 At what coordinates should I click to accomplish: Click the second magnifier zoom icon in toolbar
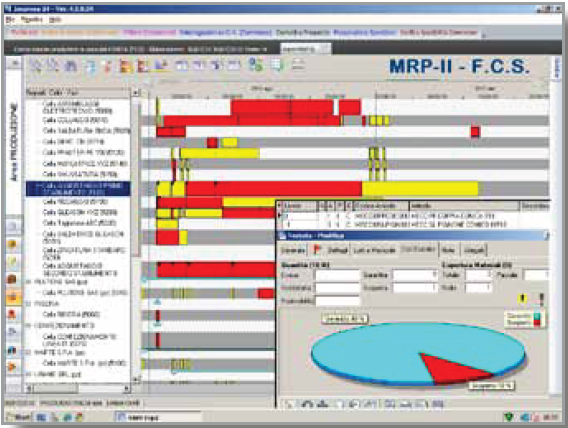click(53, 65)
